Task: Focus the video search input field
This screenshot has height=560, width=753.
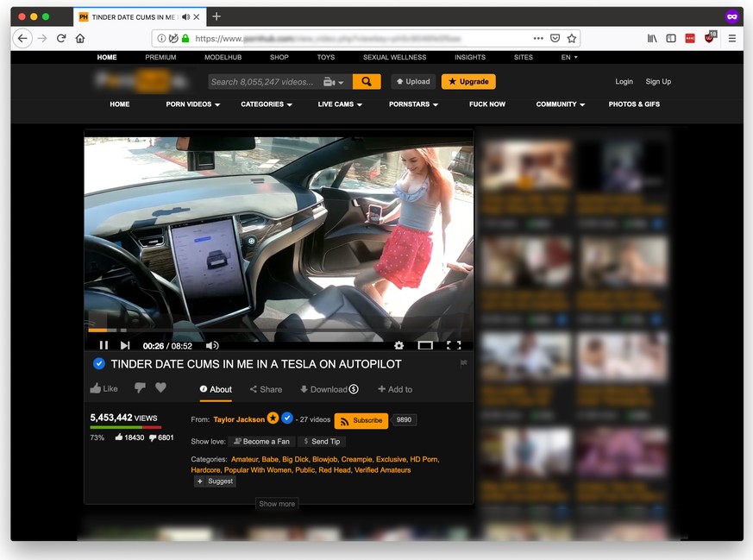Action: 265,82
